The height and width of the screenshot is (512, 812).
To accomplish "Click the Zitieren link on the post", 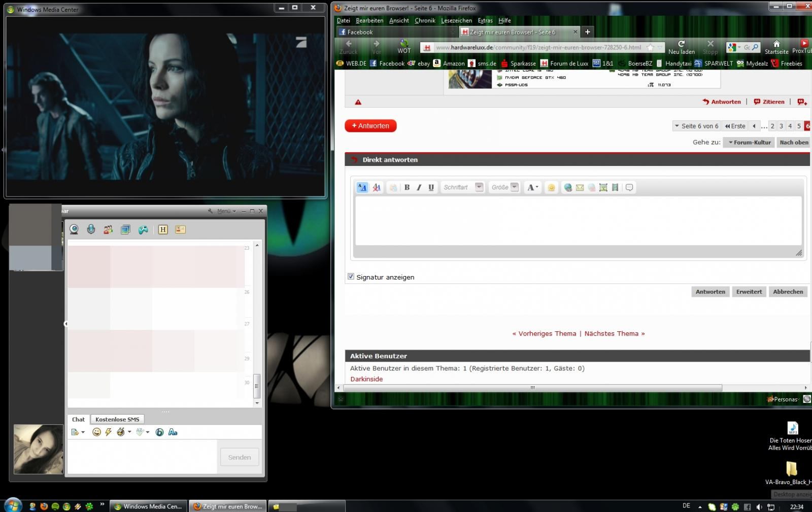I will coord(769,102).
